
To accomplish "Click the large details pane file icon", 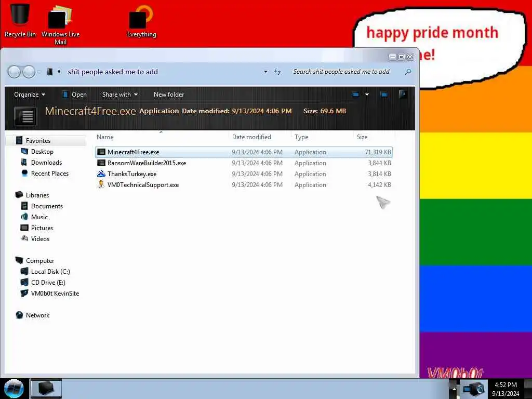I will 25,116.
